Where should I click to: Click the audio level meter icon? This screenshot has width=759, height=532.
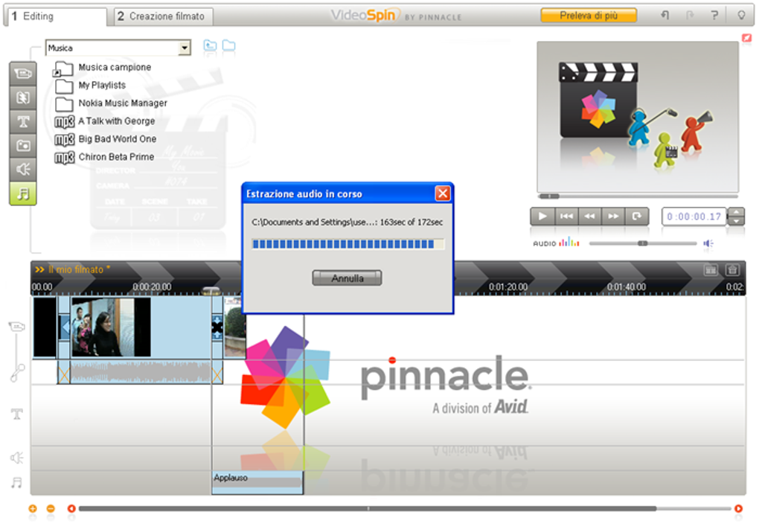coord(569,242)
